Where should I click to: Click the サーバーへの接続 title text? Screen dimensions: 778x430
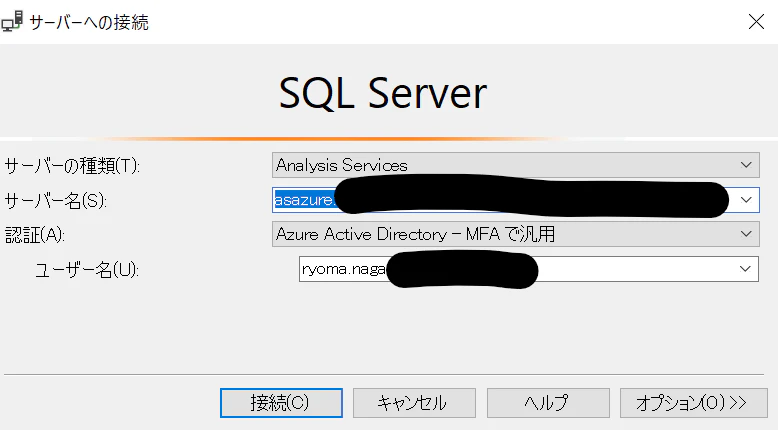pyautogui.click(x=89, y=22)
